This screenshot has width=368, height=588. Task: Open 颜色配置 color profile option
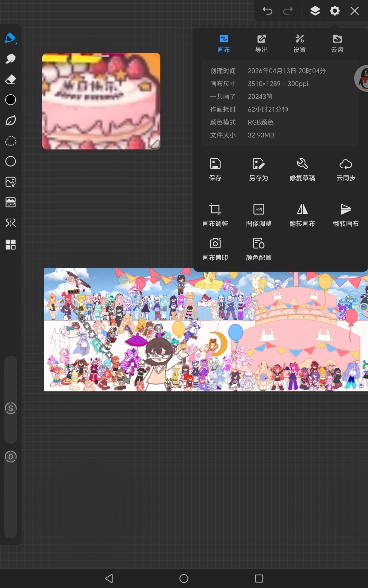[259, 249]
